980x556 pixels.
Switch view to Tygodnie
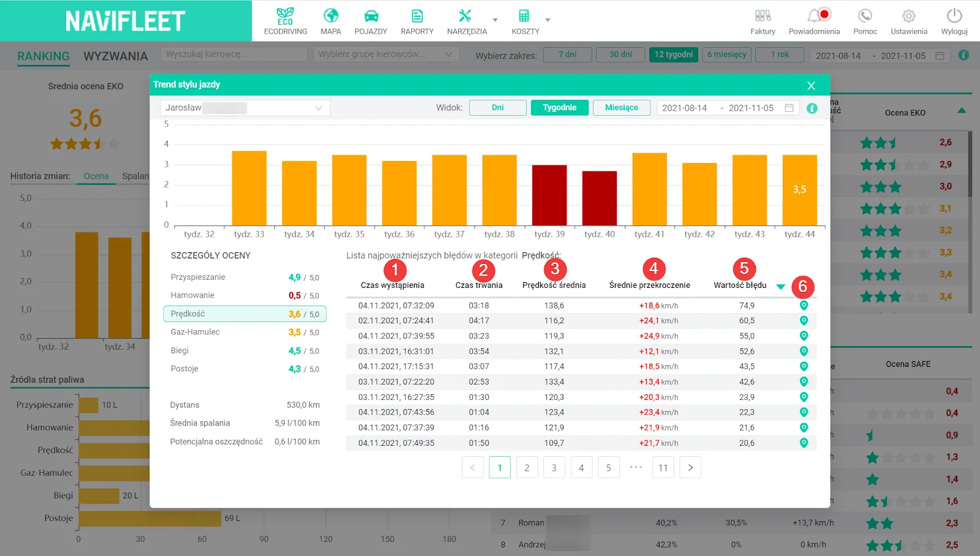(x=560, y=108)
